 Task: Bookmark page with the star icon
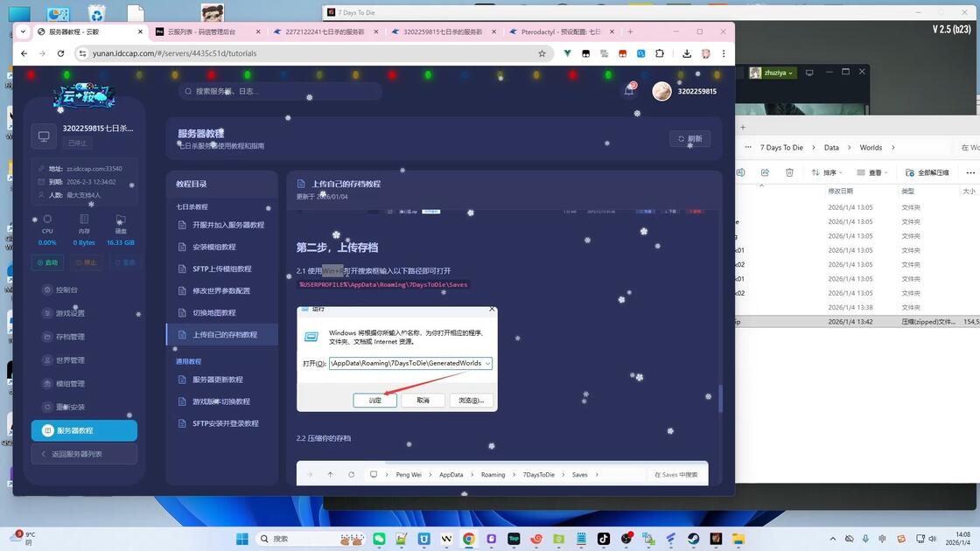point(542,53)
